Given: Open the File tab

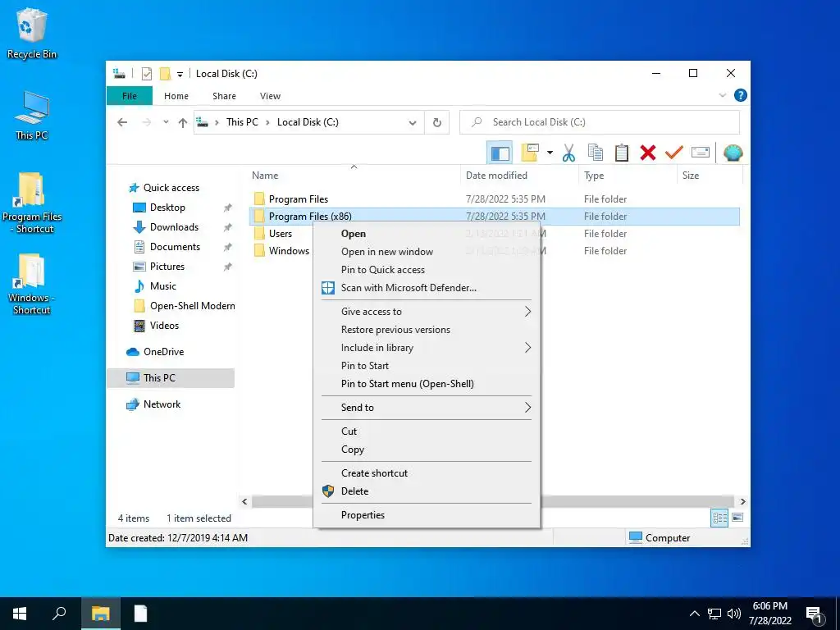Looking at the screenshot, I should [130, 96].
